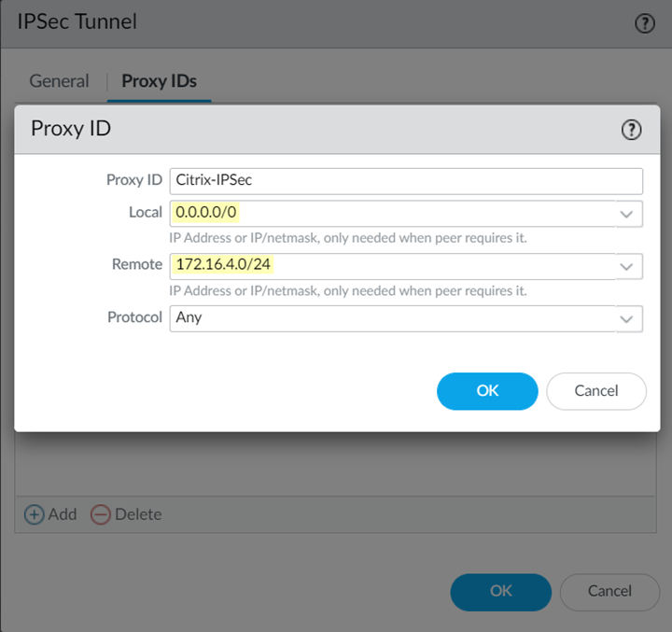The image size is (672, 632).
Task: Switch to the General tab
Action: (59, 81)
